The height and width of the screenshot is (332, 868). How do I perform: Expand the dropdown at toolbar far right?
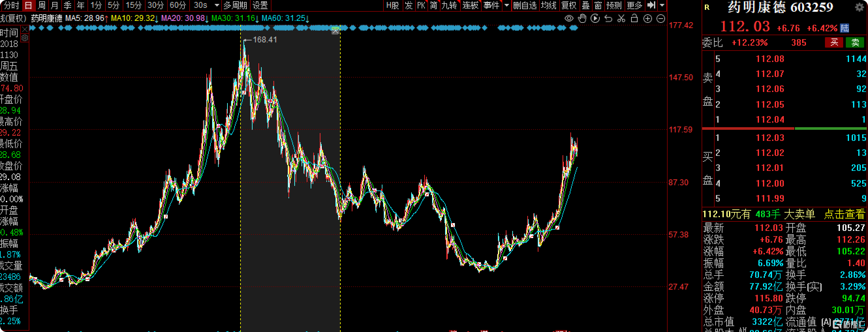coord(662,5)
